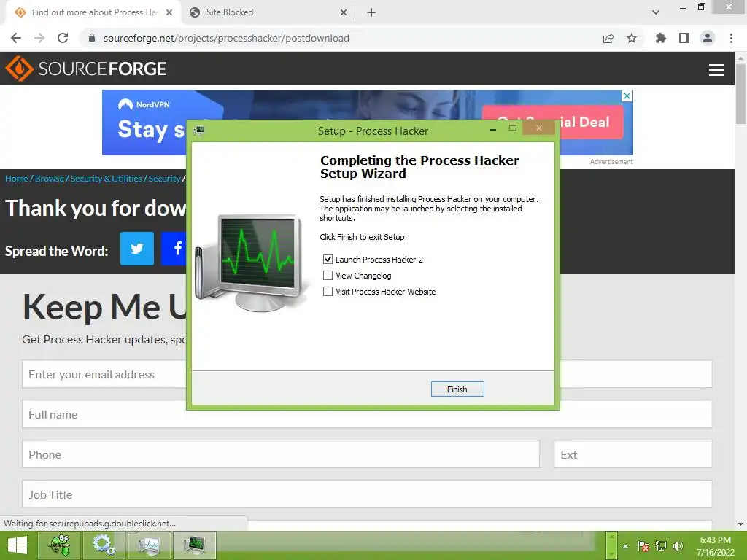The image size is (747, 560).
Task: Click the Get Deal button in NordVPN ad
Action: click(592, 122)
